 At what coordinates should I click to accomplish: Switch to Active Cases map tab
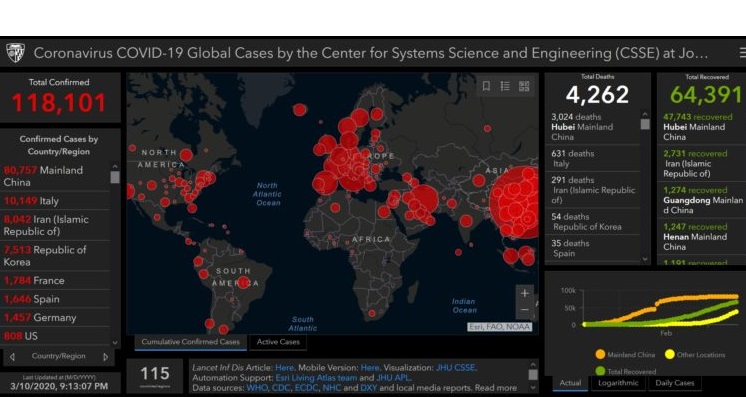coord(278,342)
